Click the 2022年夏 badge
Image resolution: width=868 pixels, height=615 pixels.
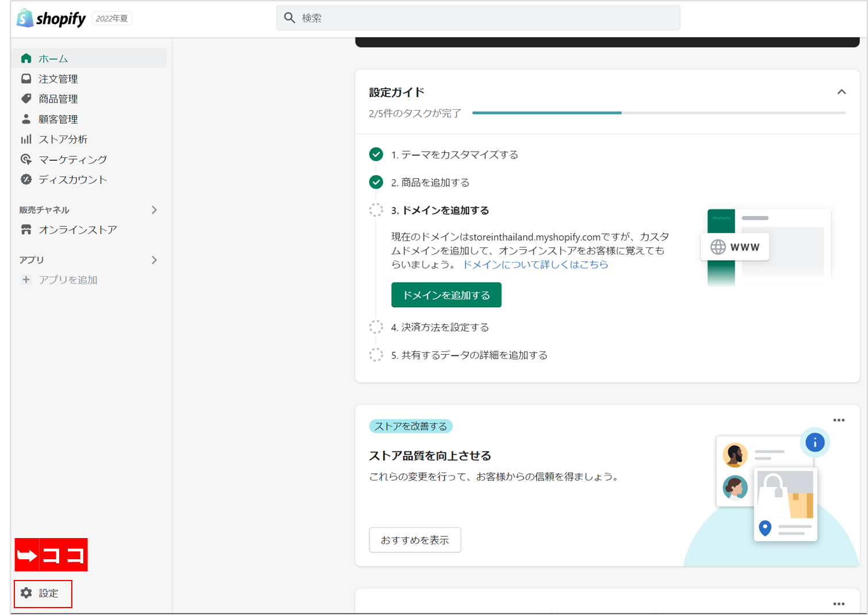click(x=112, y=18)
